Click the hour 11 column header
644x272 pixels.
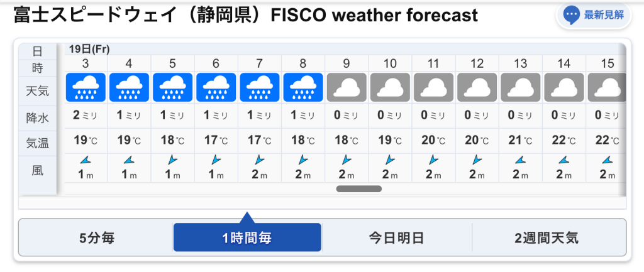pyautogui.click(x=434, y=63)
